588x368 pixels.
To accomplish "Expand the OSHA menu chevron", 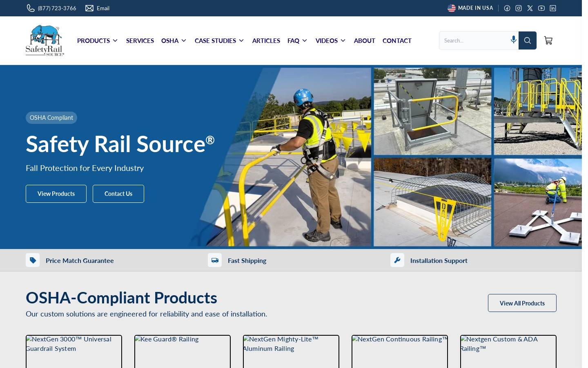I will coord(184,40).
